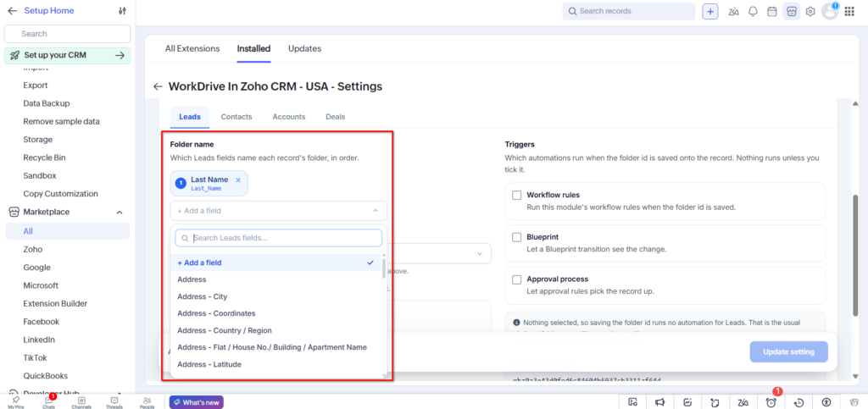Open the apps grid launcher icon
The image size is (868, 409).
pyautogui.click(x=849, y=12)
